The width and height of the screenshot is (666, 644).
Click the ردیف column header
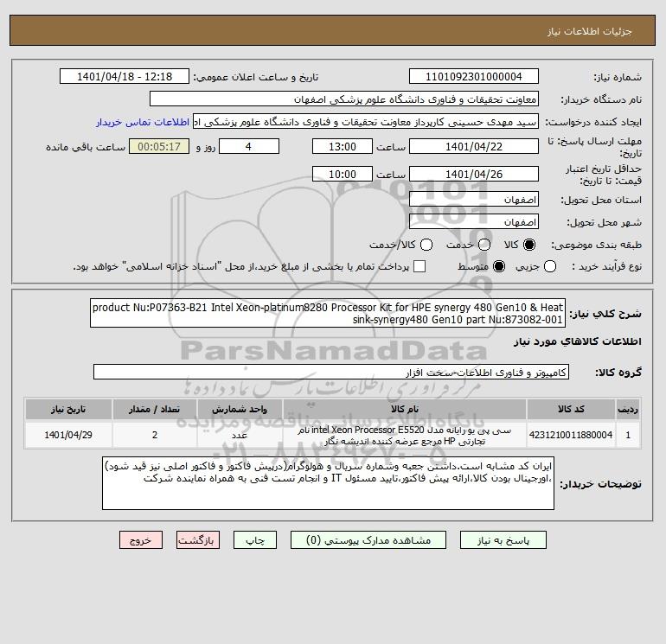click(x=628, y=409)
